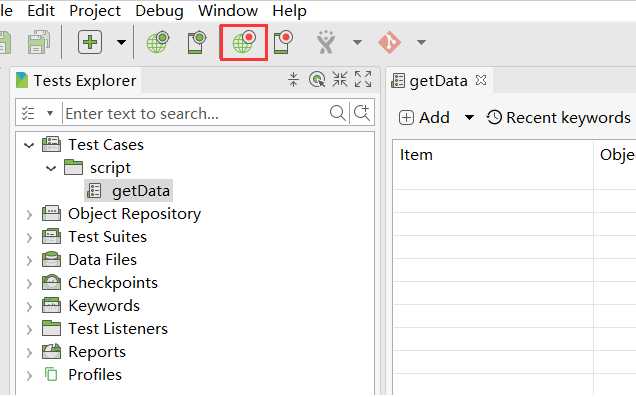This screenshot has width=636, height=397.
Task: Click the link-with-editor icon in Tests Explorer
Action: 317,79
